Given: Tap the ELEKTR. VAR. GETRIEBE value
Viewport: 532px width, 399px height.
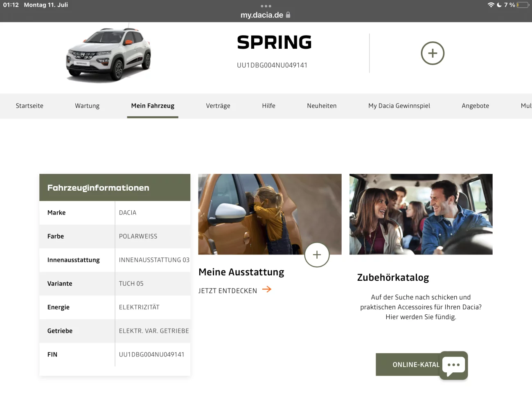Looking at the screenshot, I should [x=154, y=331].
